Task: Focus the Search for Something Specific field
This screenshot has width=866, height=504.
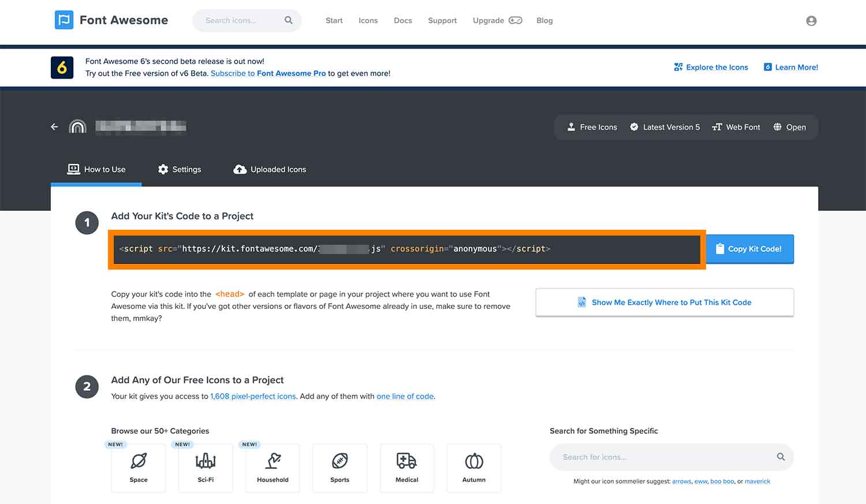Action: [664, 457]
